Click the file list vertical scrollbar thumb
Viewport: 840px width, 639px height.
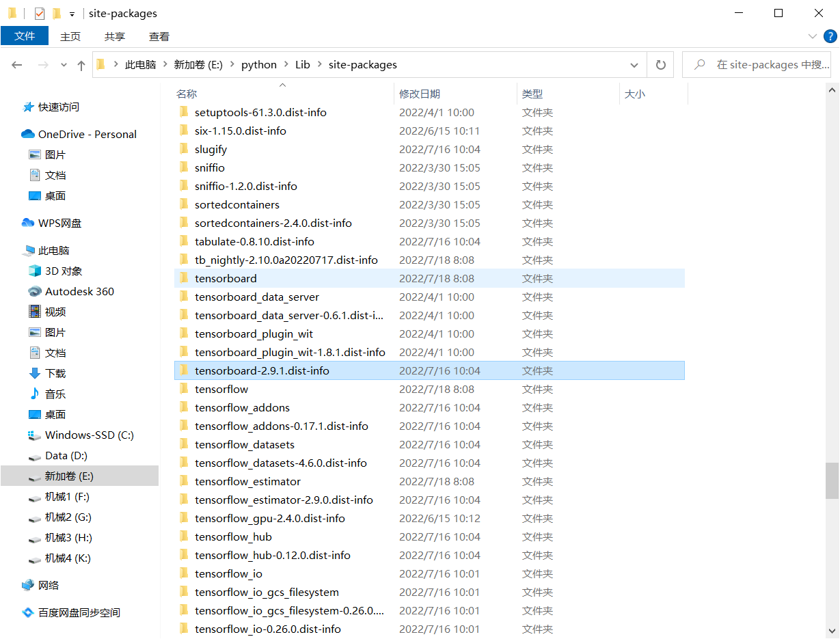832,480
